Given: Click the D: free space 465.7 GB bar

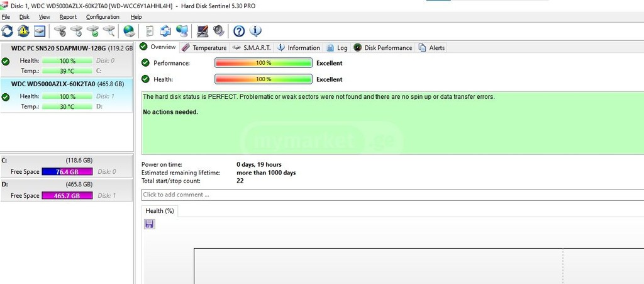Looking at the screenshot, I should [67, 196].
